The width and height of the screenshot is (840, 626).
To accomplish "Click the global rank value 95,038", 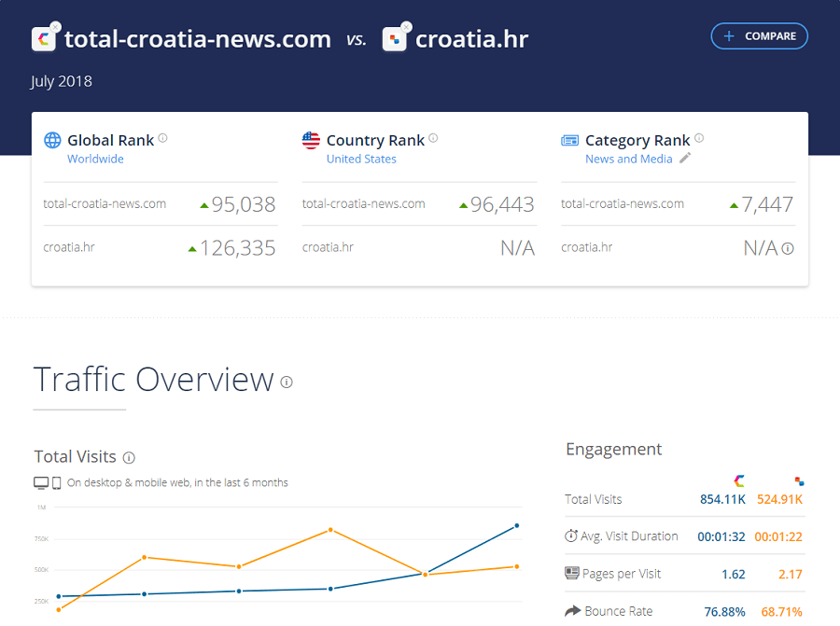I will (244, 204).
